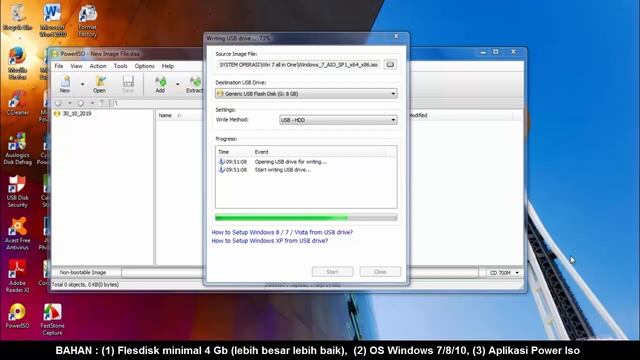Expand forward-history dropdown arrow in PowerISO
Image resolution: width=640 pixels, height=360 pixels.
(x=92, y=103)
